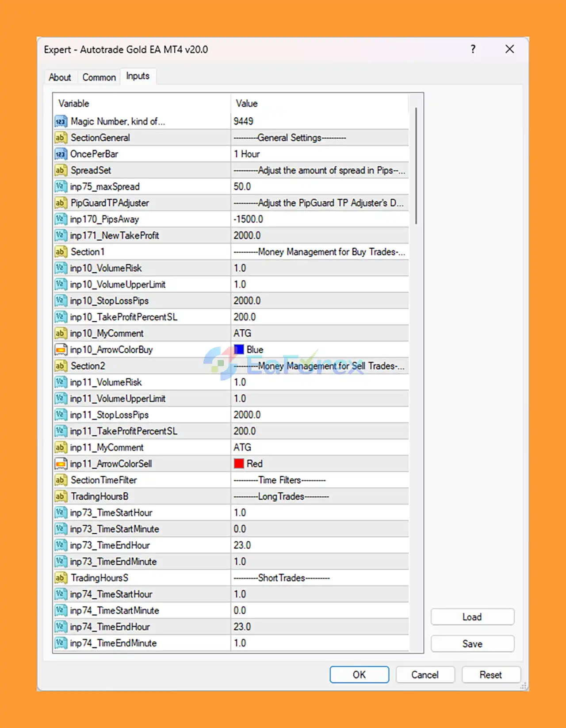Click the color-type icon beside inp11_ArrowColorSell
This screenshot has height=728, width=566.
click(x=61, y=464)
